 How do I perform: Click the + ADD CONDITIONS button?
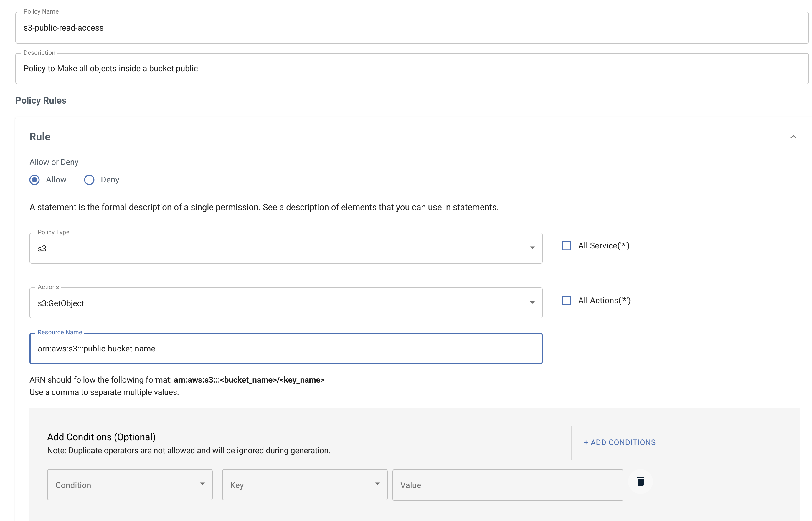click(620, 442)
